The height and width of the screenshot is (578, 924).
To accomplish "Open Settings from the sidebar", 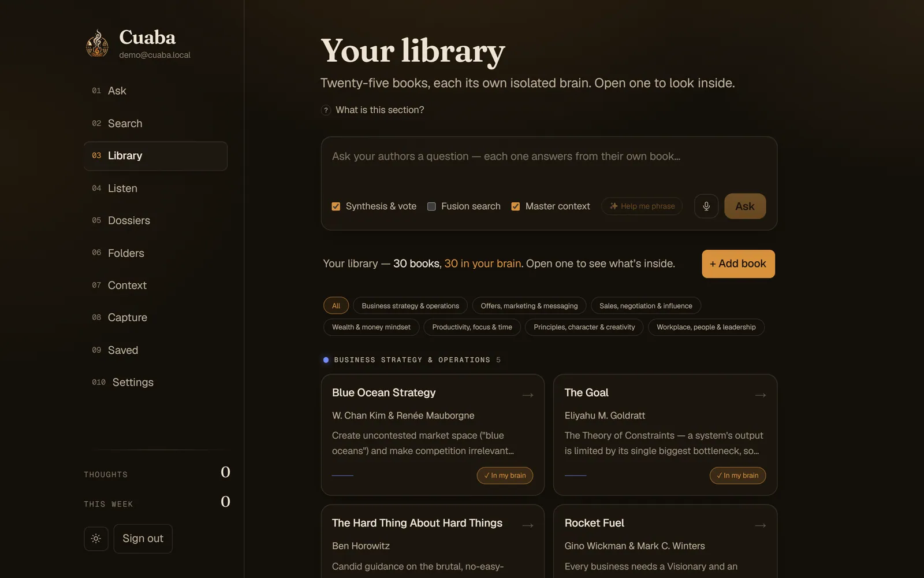I will tap(155, 383).
